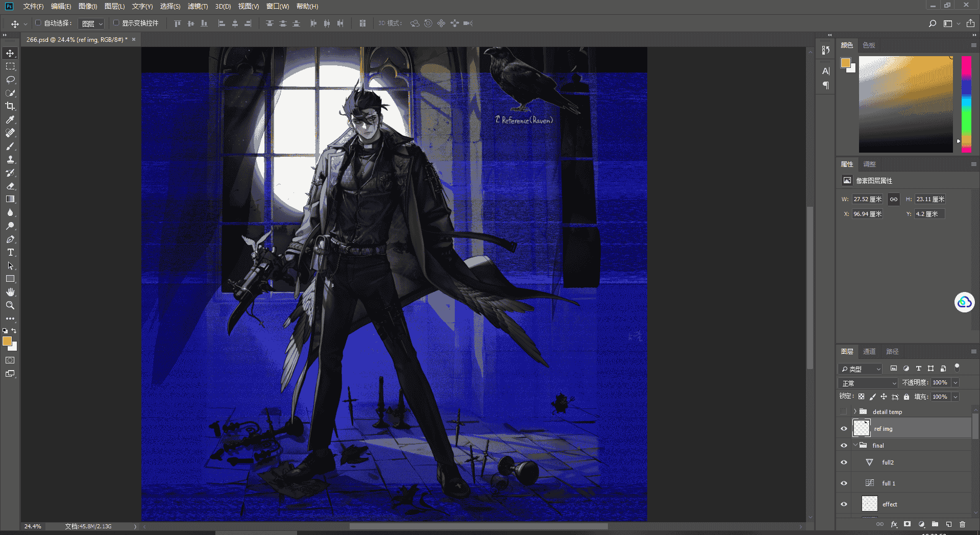Switch to the 调整 tab

(869, 164)
